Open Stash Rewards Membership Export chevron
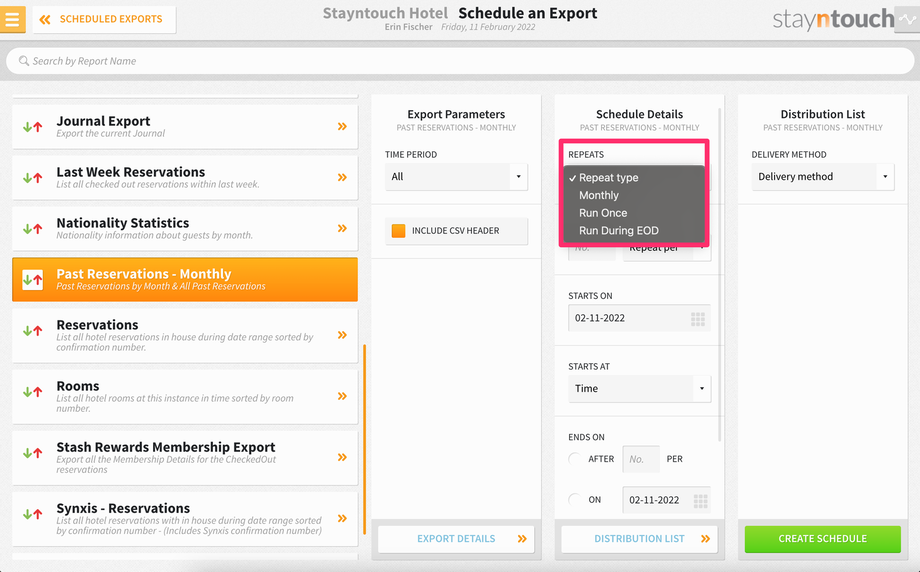 click(x=342, y=457)
